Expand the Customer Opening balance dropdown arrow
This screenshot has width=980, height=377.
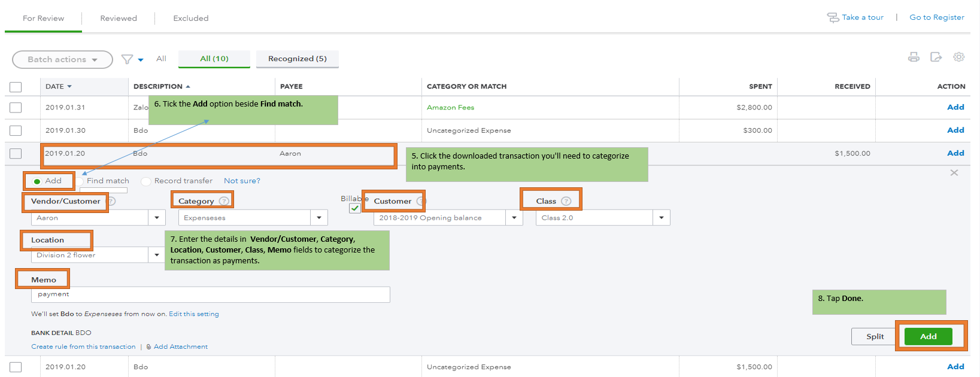514,218
